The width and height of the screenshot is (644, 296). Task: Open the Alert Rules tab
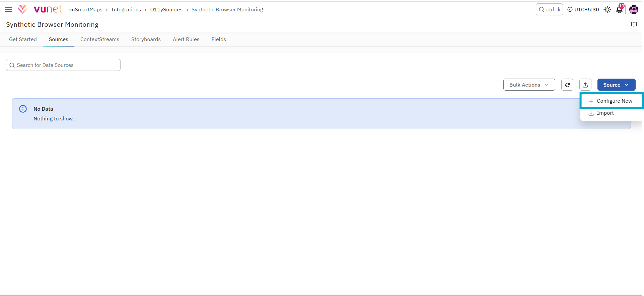(x=186, y=39)
